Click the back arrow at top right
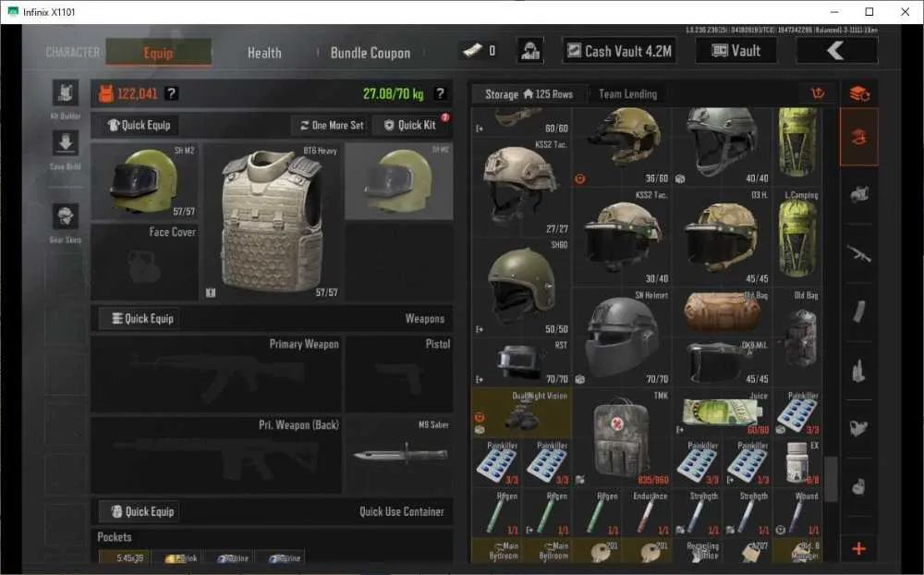This screenshot has width=924, height=575. tap(837, 51)
